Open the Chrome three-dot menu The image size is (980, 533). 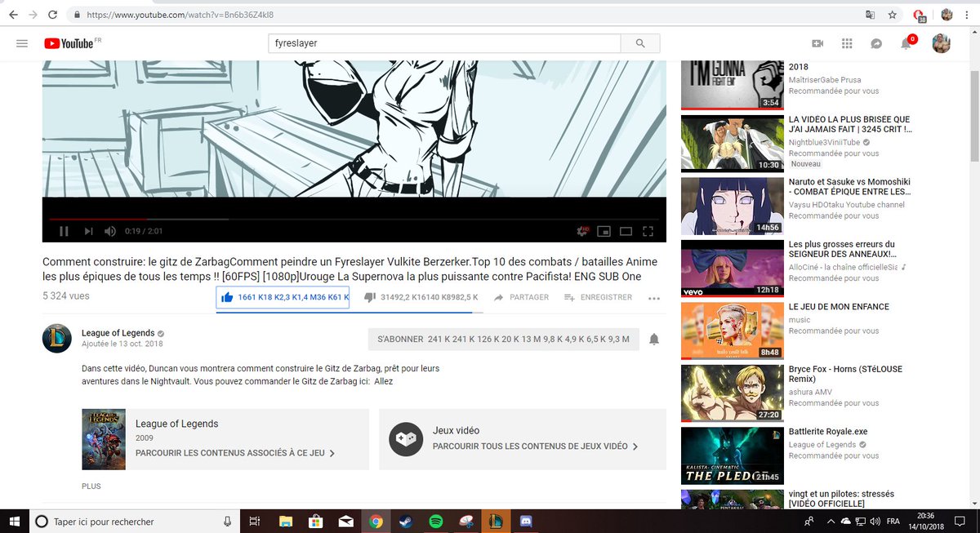[969, 15]
